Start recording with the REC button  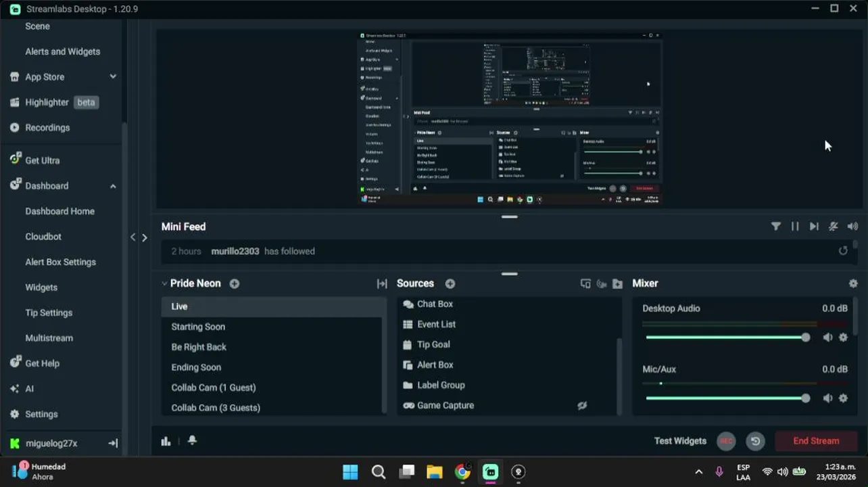pyautogui.click(x=726, y=441)
